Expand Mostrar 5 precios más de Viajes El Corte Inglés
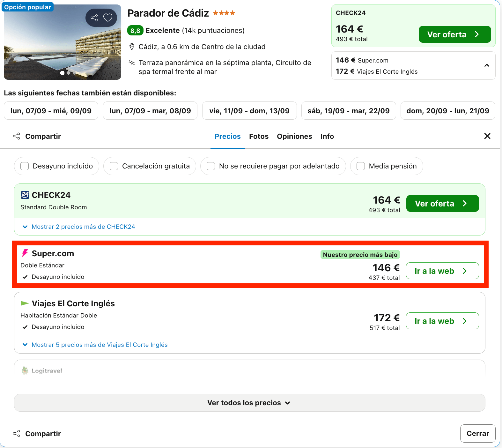502x448 pixels. pos(95,345)
